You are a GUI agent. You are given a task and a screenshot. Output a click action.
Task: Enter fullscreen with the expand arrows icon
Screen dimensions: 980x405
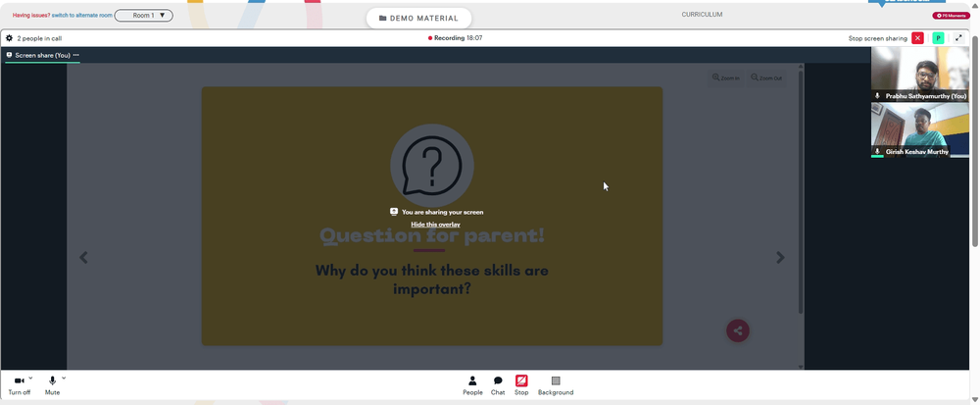[958, 38]
